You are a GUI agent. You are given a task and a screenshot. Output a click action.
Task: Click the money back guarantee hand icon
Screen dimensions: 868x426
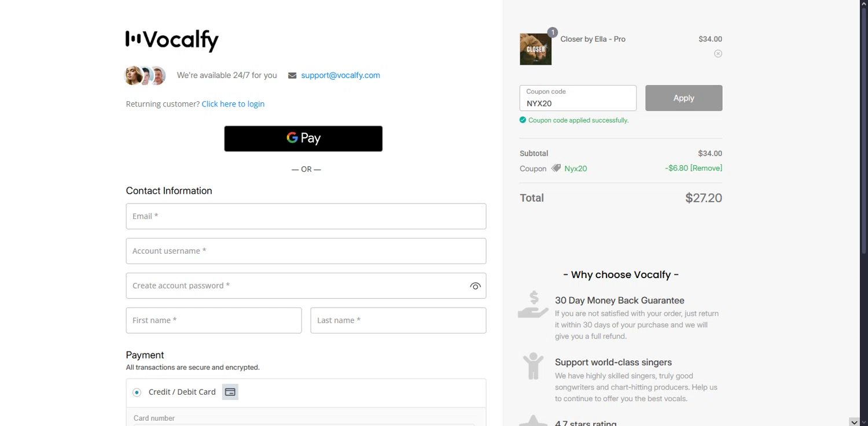533,305
